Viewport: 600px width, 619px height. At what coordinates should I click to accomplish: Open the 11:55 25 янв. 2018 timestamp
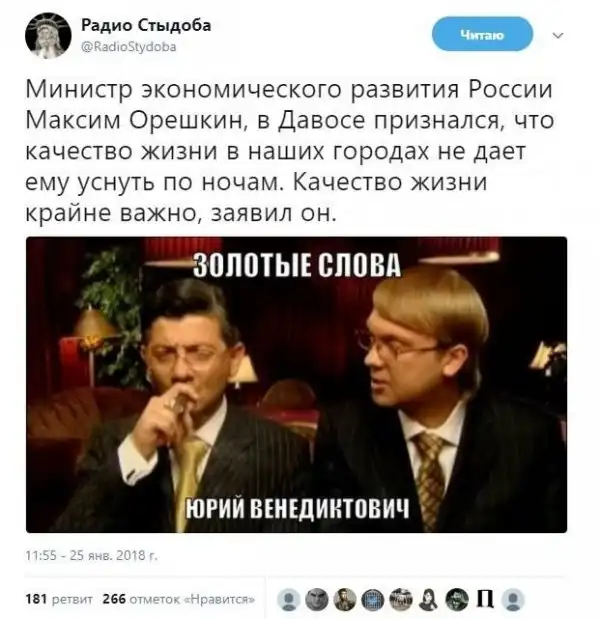point(92,555)
